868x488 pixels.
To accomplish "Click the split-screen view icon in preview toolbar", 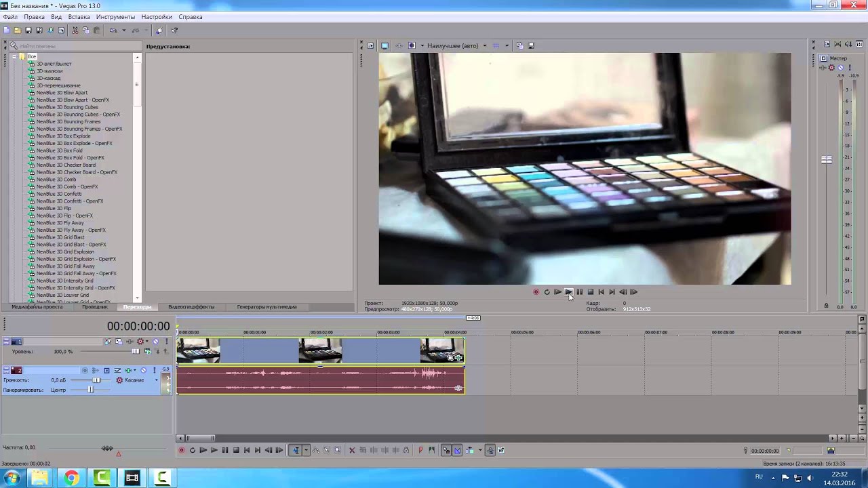I will 412,45.
